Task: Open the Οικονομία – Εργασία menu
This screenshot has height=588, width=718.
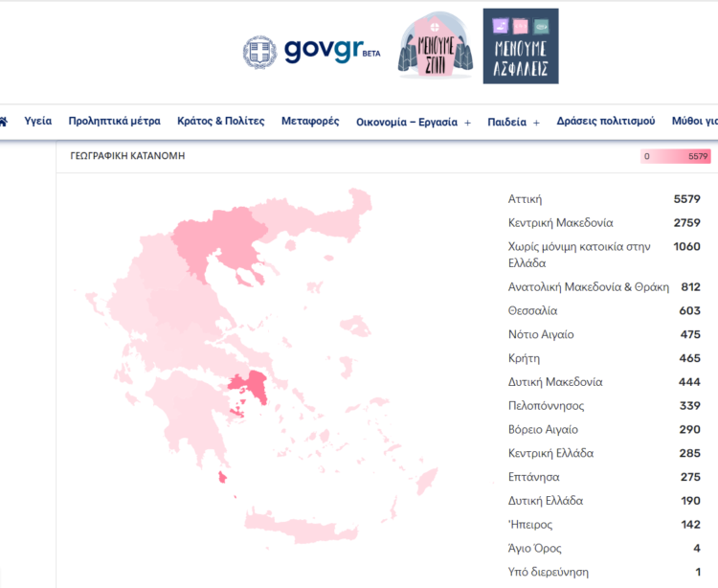Action: coord(407,122)
